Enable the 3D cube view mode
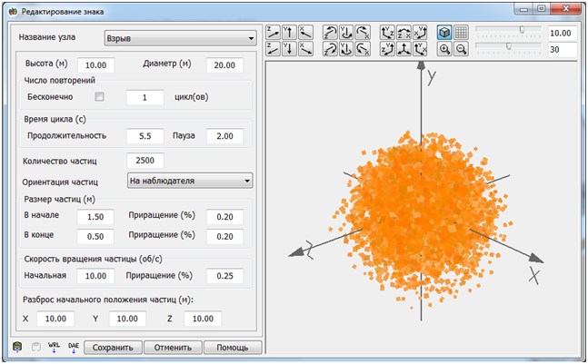This screenshot has height=364, width=588. pyautogui.click(x=445, y=32)
